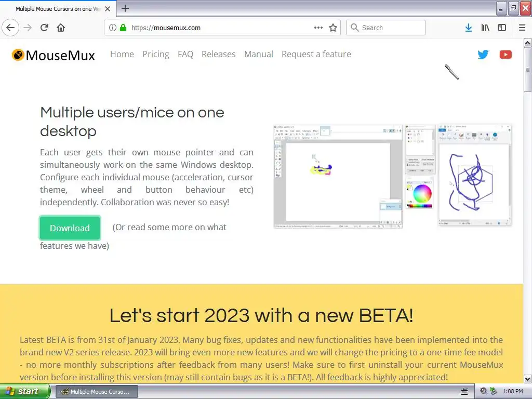Click the vertical scrollbar thumb
The image size is (532, 399).
tap(528, 70)
